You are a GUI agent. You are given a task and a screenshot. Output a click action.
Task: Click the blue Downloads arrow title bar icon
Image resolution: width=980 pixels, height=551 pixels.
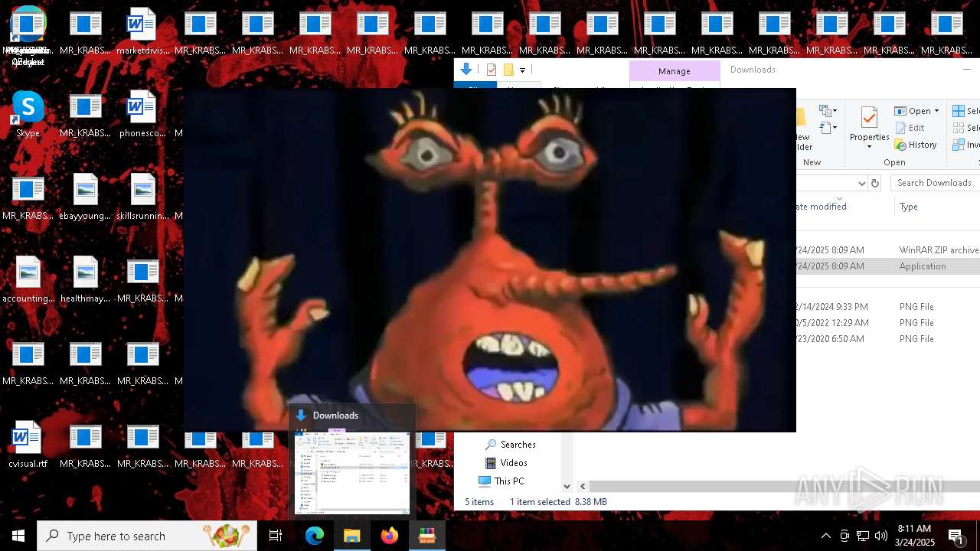465,70
